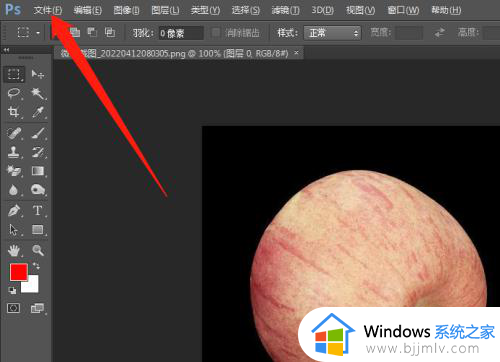Screen dimensions: 500x362
Task: Open the Filter menu
Action: (x=285, y=10)
